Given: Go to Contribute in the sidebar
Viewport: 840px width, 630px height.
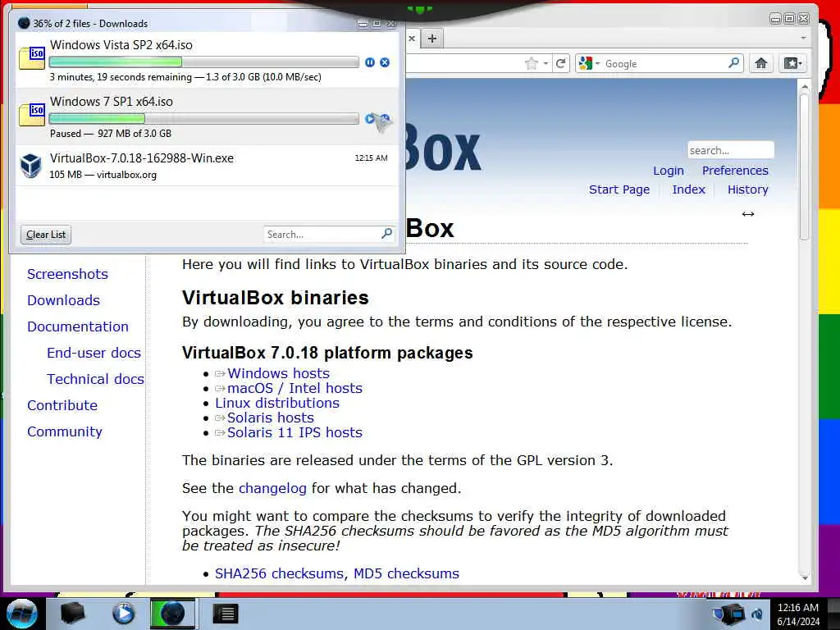Looking at the screenshot, I should tap(62, 405).
